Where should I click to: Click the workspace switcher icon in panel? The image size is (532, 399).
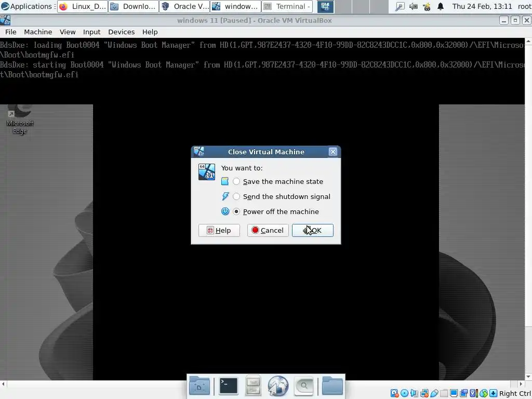pos(325,6)
